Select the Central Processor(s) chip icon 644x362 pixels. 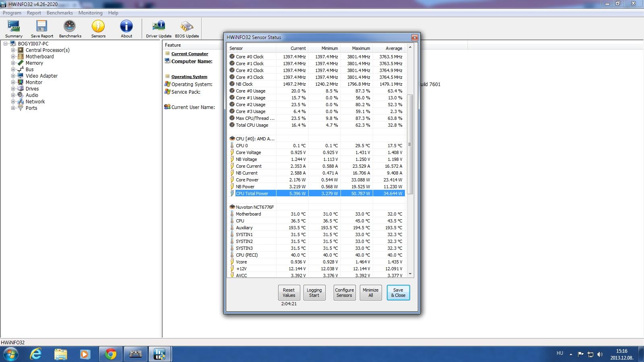click(21, 50)
